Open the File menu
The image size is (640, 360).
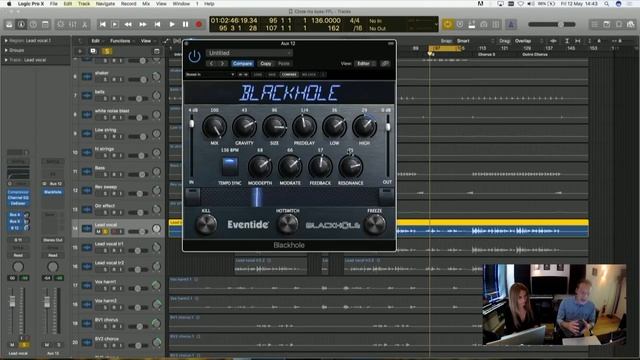pyautogui.click(x=53, y=4)
